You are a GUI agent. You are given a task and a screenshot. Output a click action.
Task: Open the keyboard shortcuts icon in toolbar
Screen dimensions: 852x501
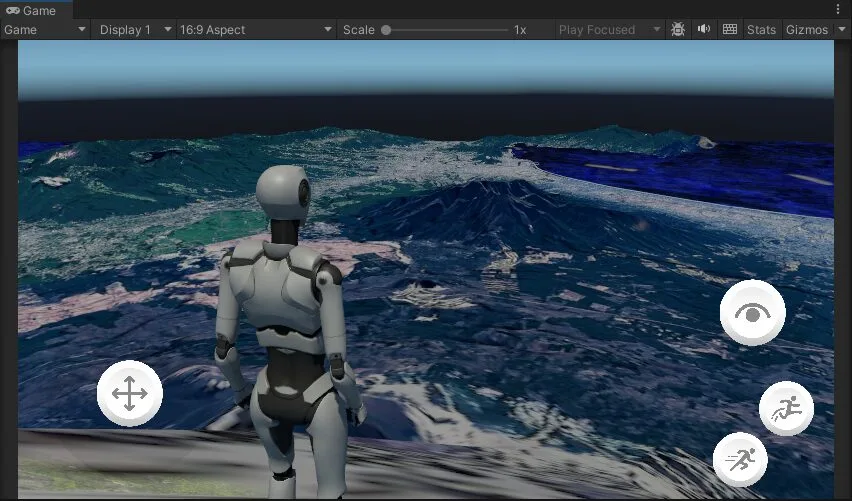point(730,30)
